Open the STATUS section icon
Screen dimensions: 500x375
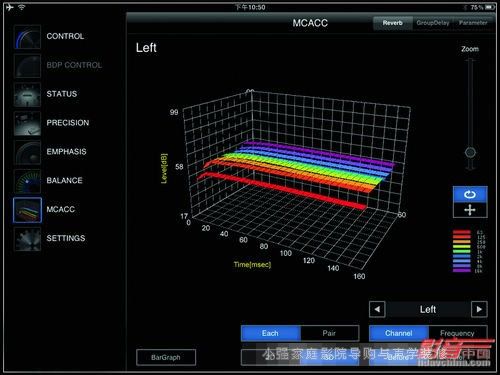tap(27, 94)
